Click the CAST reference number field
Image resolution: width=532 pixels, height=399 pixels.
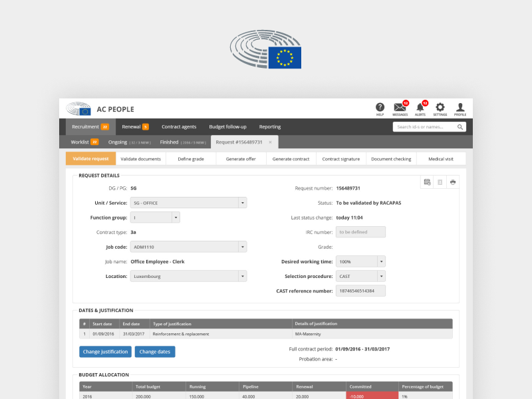360,291
